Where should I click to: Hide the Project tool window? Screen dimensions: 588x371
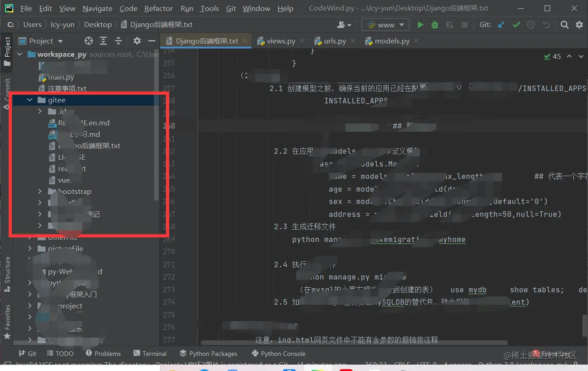[x=151, y=41]
